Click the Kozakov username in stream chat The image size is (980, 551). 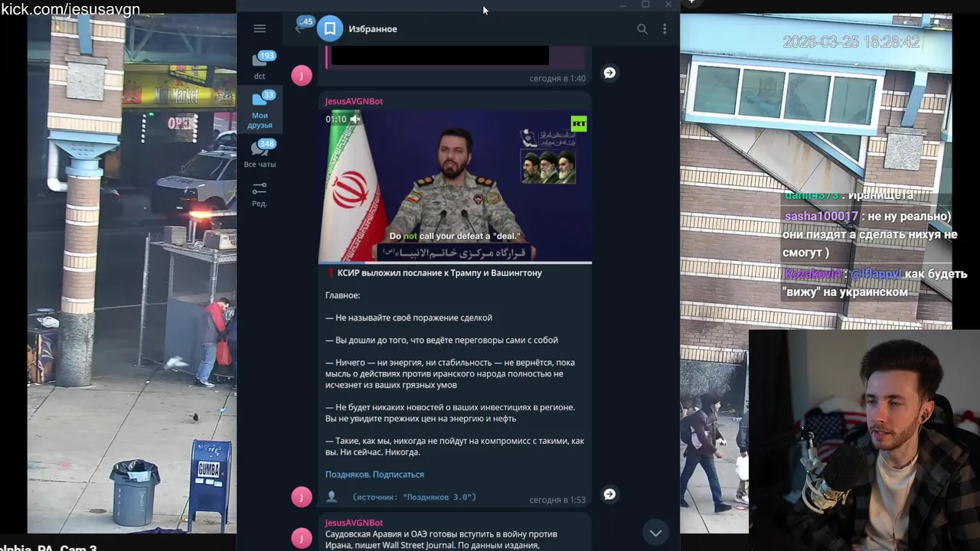point(812,274)
